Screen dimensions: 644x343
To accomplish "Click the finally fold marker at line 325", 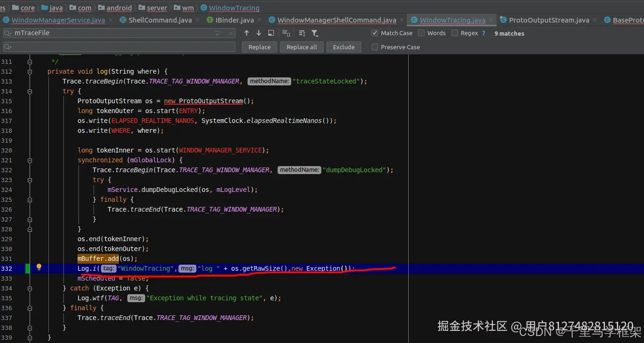I will (x=30, y=199).
